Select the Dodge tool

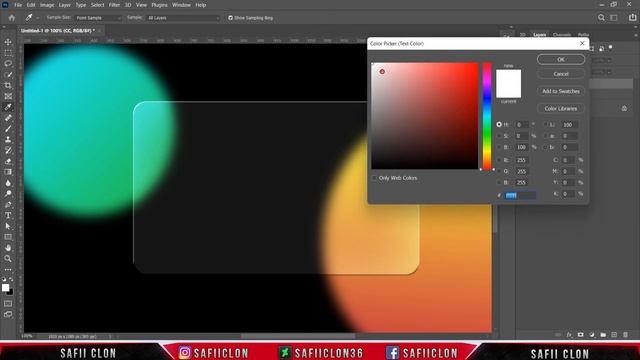(8, 193)
